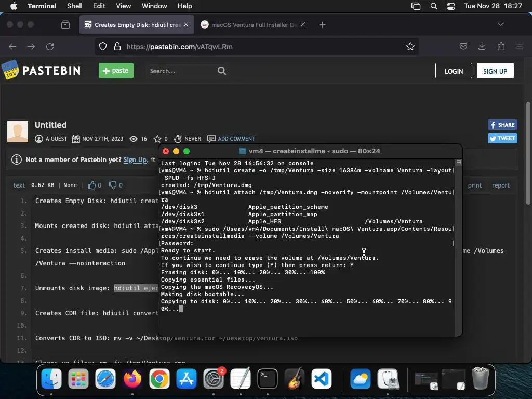Click the report link
This screenshot has height=399, width=532.
(x=500, y=185)
